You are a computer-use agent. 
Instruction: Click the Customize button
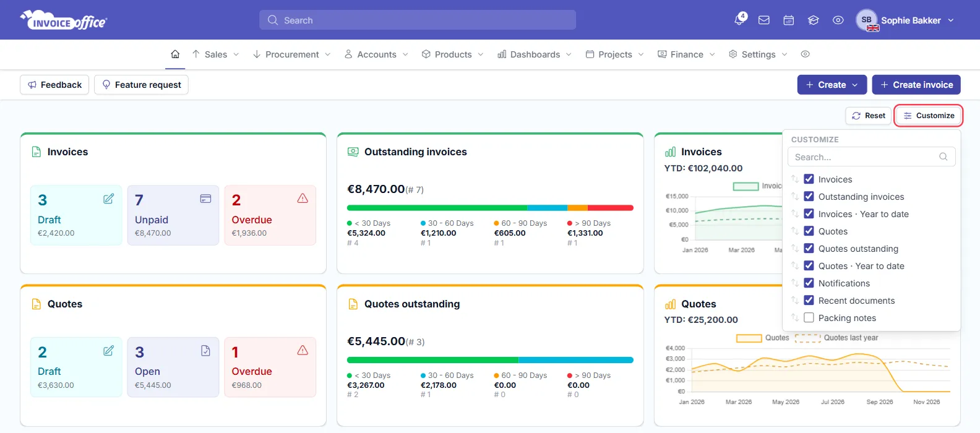[929, 116]
